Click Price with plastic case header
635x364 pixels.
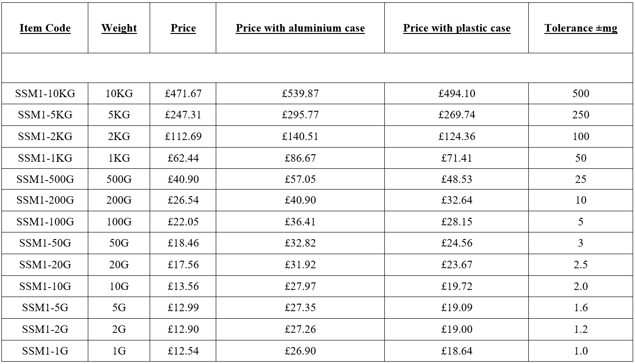coord(457,28)
